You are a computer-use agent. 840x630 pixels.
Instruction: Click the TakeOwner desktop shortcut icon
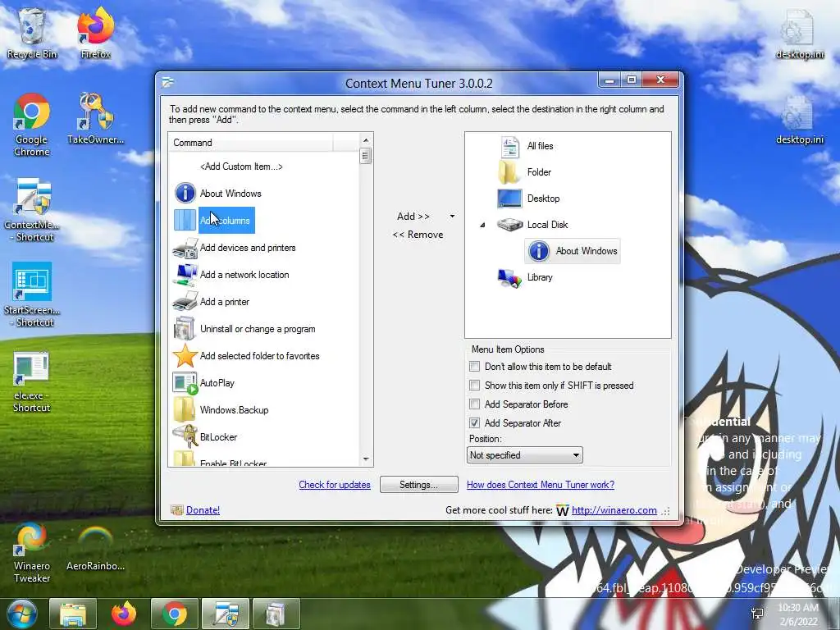[x=96, y=119]
